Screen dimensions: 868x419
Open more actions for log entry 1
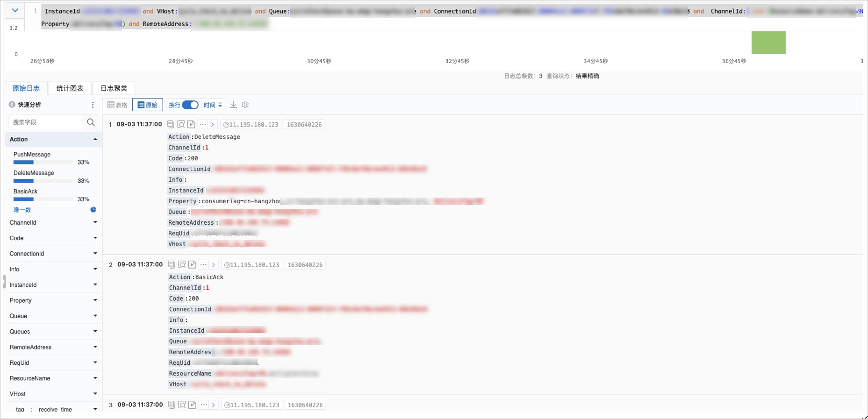(x=203, y=124)
